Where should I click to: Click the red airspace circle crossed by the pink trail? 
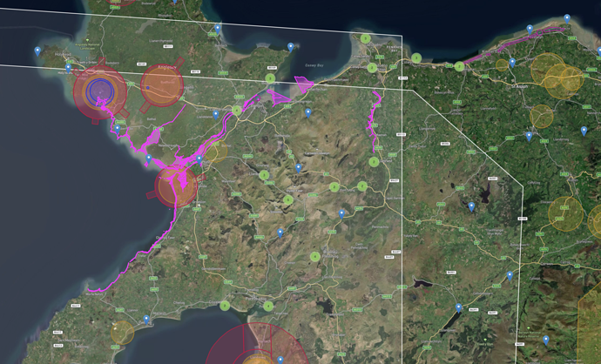click(176, 185)
